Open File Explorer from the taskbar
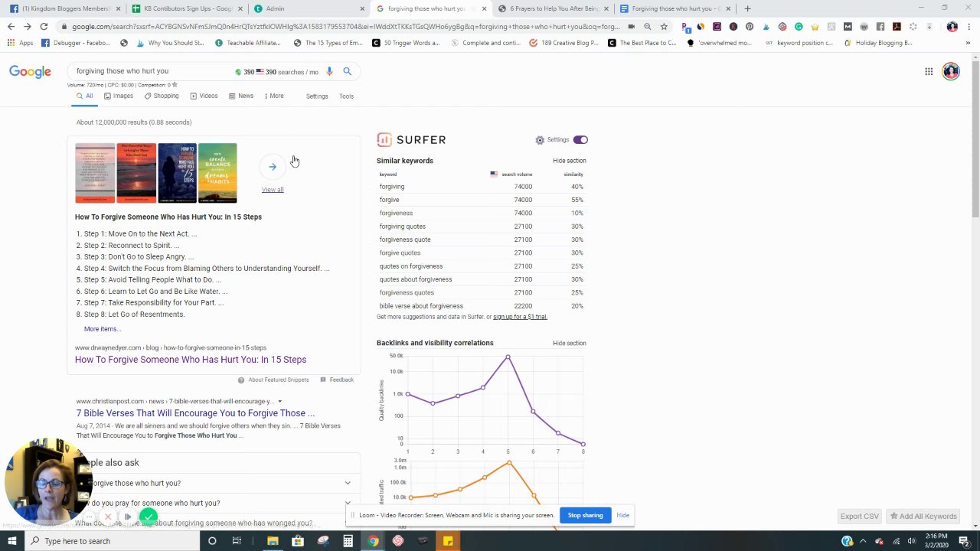980x551 pixels. point(273,541)
